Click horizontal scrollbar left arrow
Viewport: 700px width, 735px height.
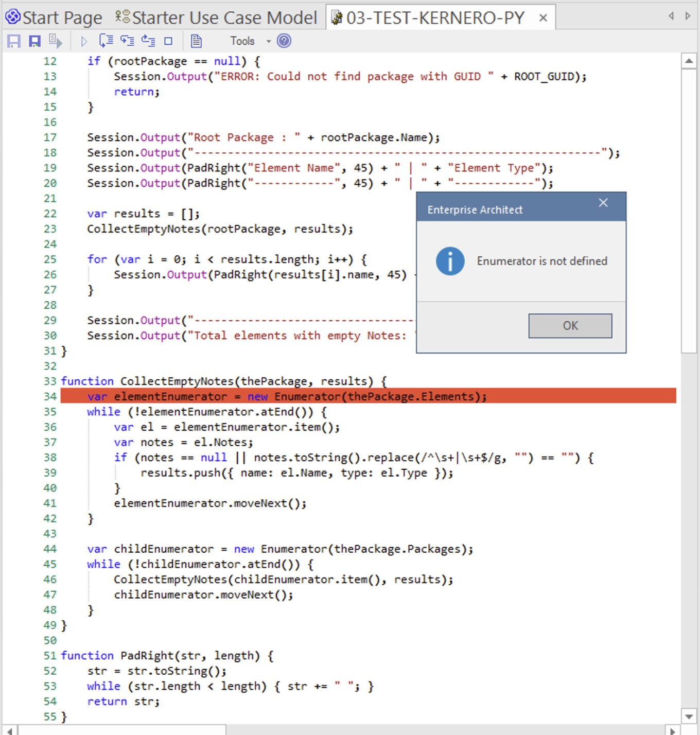click(9, 730)
